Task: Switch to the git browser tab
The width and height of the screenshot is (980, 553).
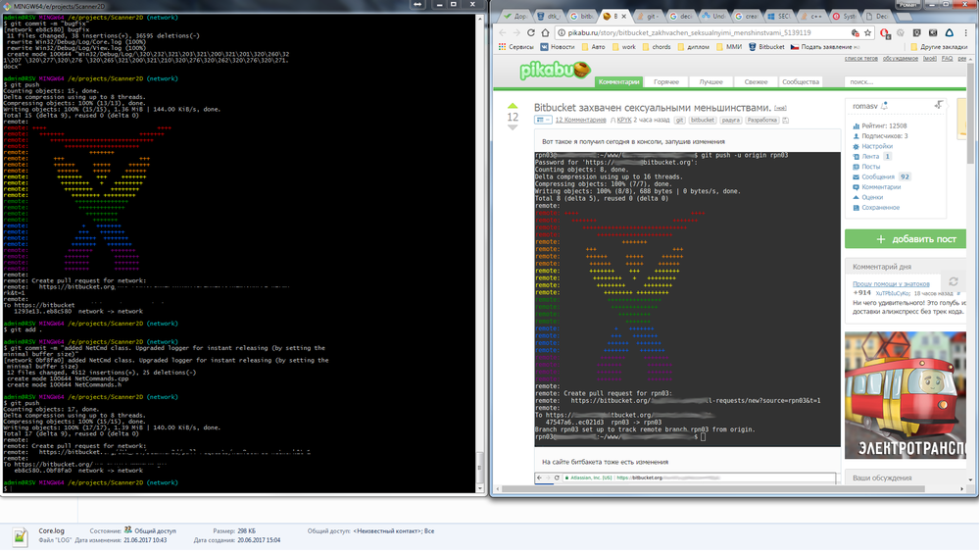Action: coord(650,17)
